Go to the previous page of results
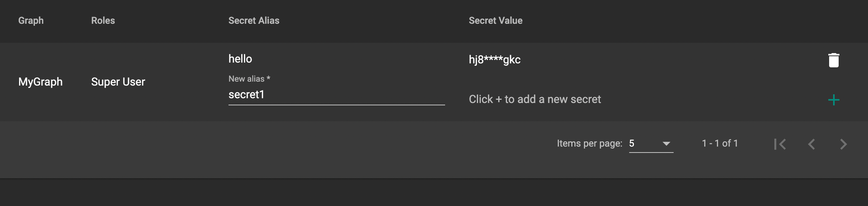The width and height of the screenshot is (868, 206). pyautogui.click(x=812, y=144)
